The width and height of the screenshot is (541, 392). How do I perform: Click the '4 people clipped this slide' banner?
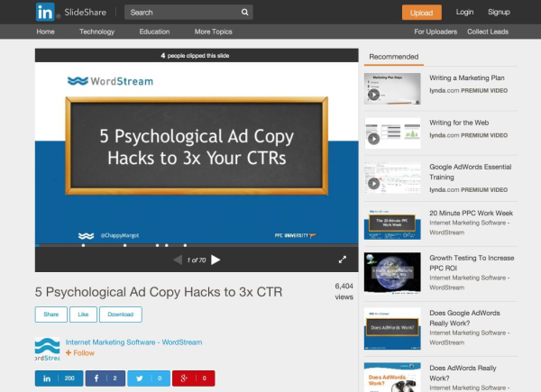tap(197, 56)
